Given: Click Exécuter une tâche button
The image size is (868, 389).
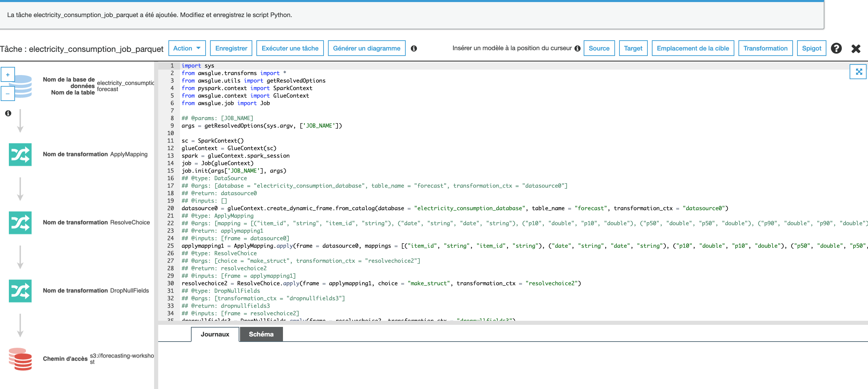Looking at the screenshot, I should [x=290, y=48].
